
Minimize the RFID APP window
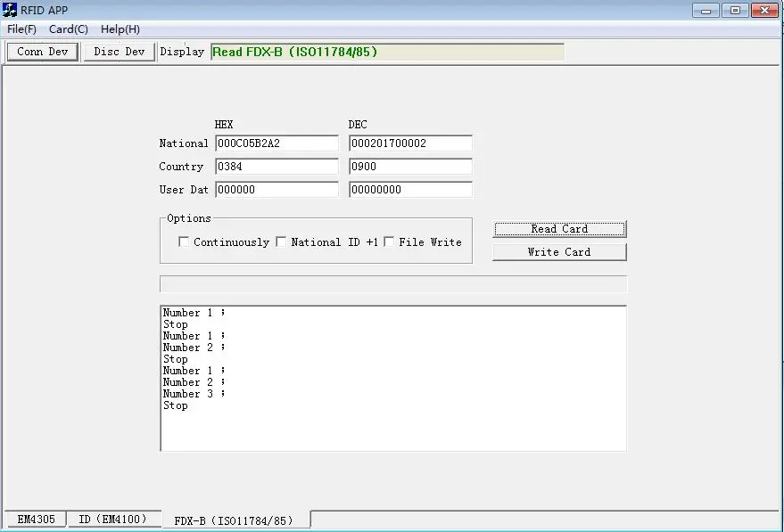(706, 10)
